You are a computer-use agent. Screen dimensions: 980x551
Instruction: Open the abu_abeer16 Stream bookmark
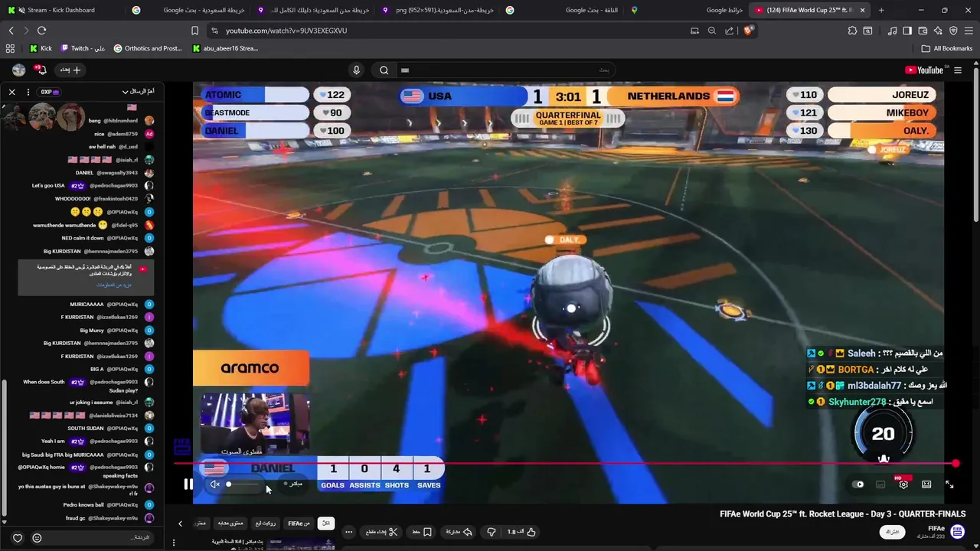point(225,48)
